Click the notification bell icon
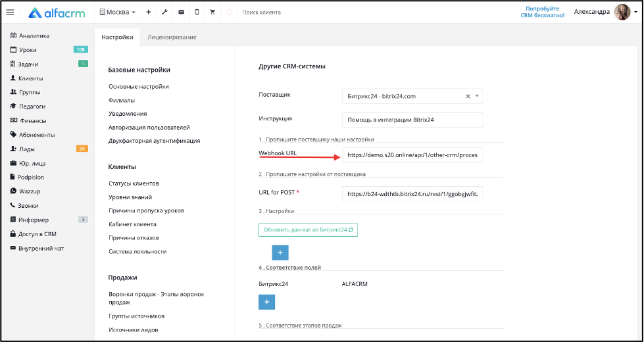Viewport: 644px width, 342px height. (229, 12)
